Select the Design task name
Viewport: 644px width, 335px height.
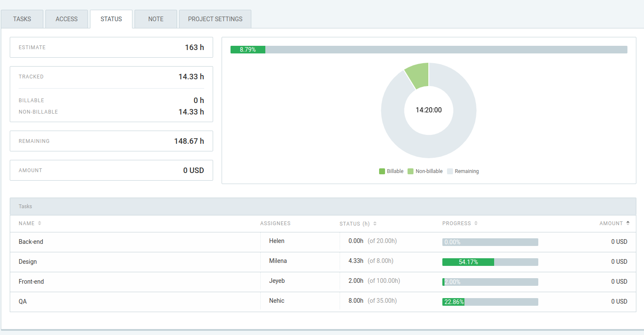(28, 262)
